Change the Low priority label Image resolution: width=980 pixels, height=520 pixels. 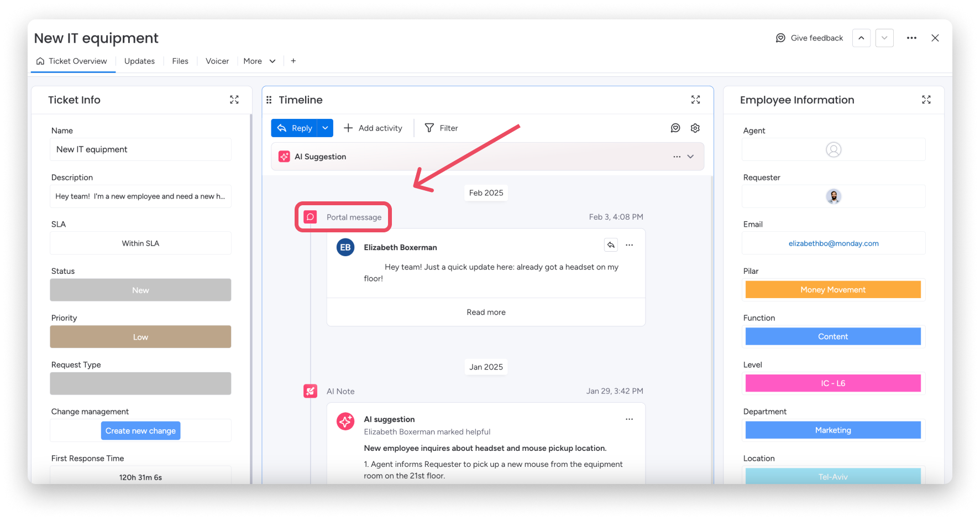coord(140,337)
